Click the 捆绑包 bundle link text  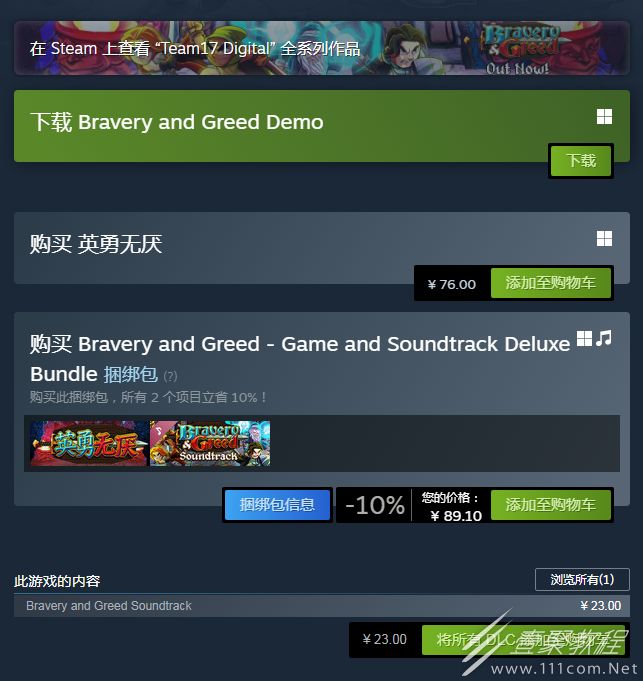pos(131,374)
